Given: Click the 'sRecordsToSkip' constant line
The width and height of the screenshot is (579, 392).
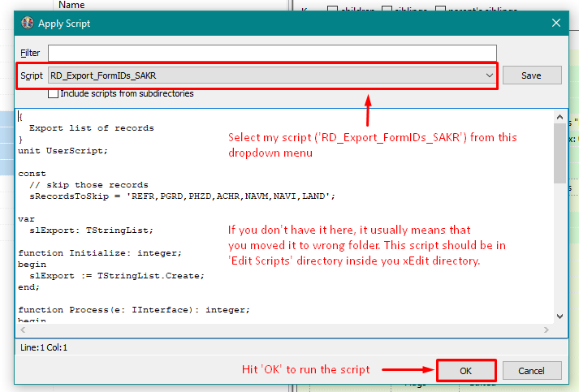Looking at the screenshot, I should (182, 196).
